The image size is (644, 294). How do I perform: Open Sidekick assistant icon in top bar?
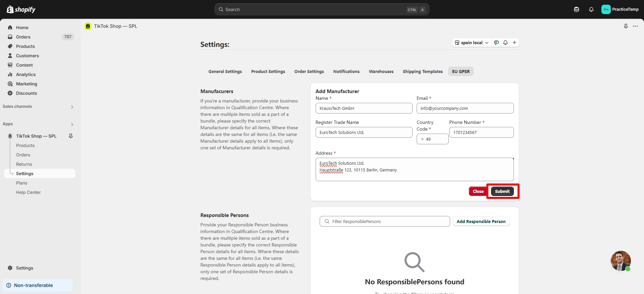point(576,9)
